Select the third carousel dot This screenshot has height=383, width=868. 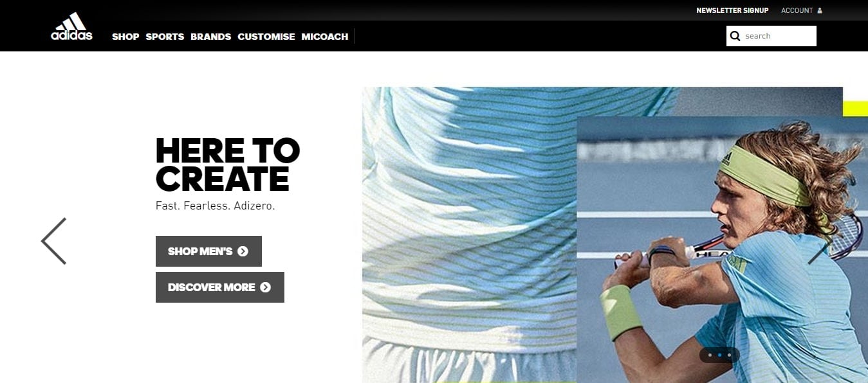(x=729, y=355)
